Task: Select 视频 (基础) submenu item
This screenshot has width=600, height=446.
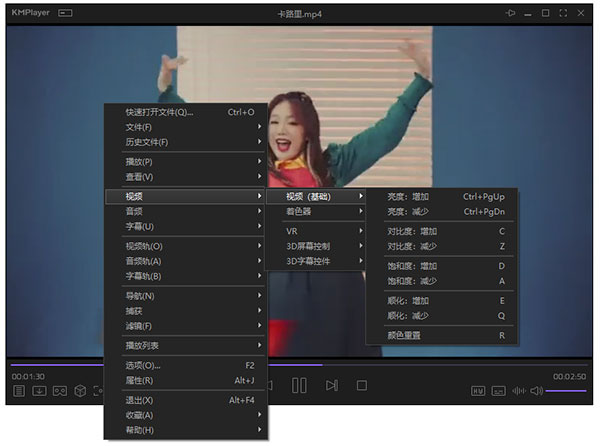Action: tap(316, 196)
